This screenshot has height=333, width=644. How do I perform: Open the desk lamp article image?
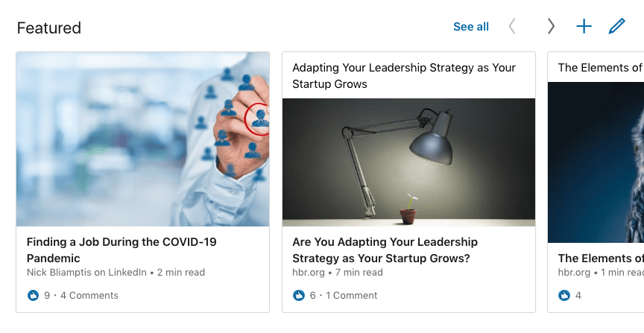coord(408,162)
